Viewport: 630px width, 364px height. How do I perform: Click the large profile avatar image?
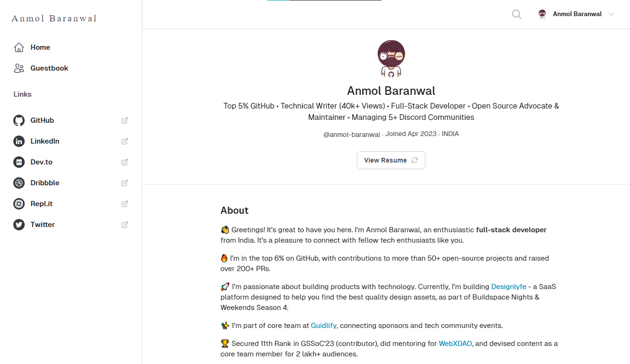click(391, 58)
